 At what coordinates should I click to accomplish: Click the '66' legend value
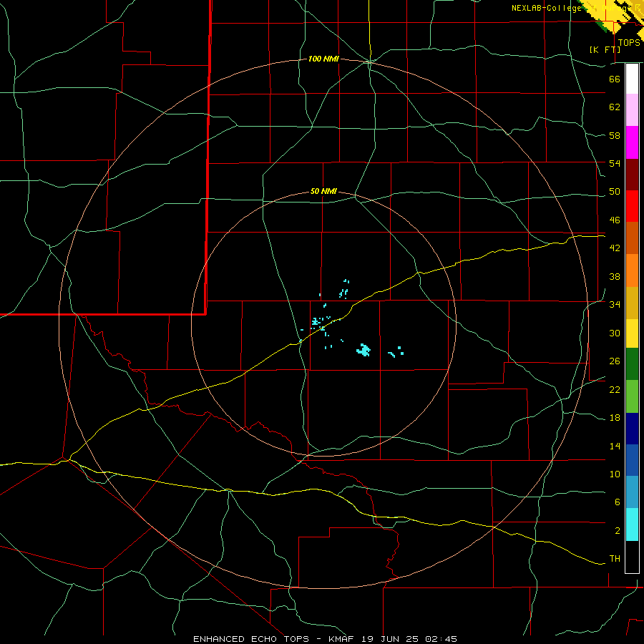tap(615, 79)
